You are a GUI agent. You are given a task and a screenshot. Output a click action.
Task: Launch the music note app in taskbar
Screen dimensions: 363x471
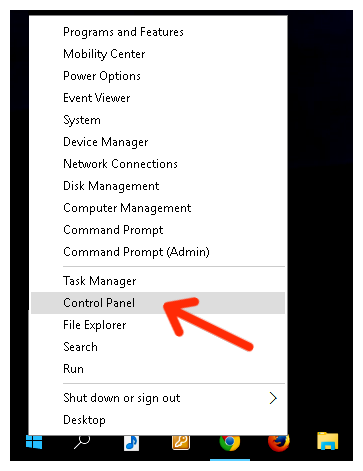click(x=131, y=443)
